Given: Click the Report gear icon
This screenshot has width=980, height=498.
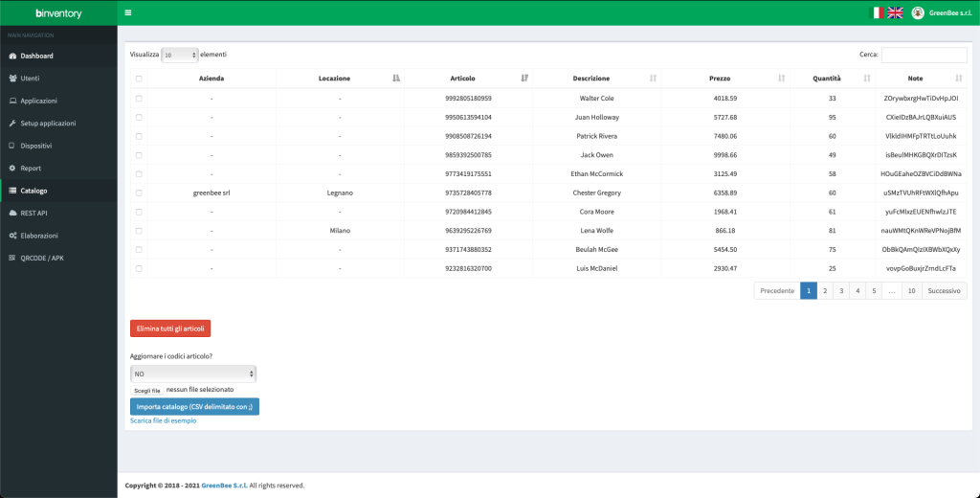Looking at the screenshot, I should click(11, 169).
